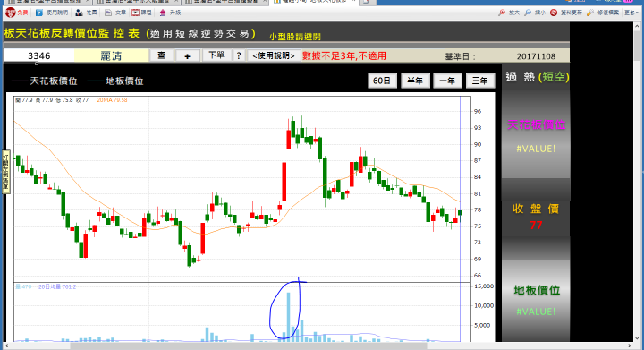
Task: Click the + add button
Action: tap(187, 55)
